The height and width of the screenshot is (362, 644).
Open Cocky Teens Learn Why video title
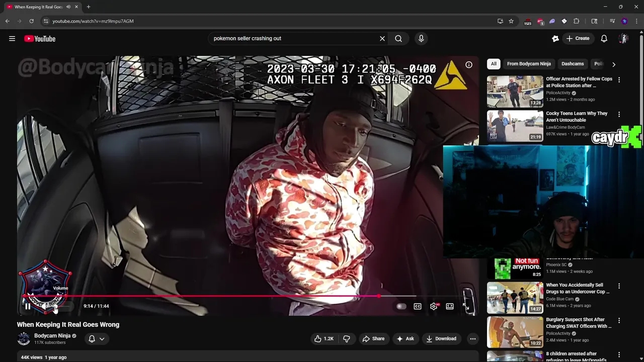[577, 117]
